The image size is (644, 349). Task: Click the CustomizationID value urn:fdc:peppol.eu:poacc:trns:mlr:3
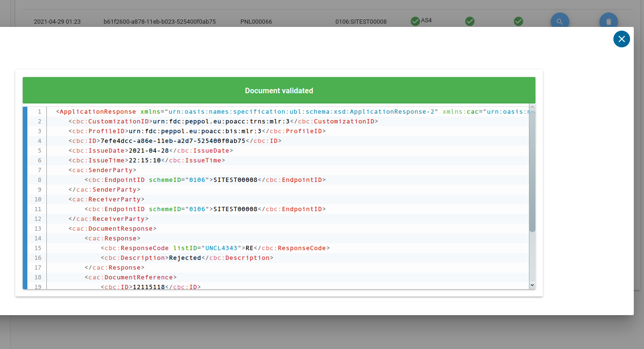click(x=222, y=122)
